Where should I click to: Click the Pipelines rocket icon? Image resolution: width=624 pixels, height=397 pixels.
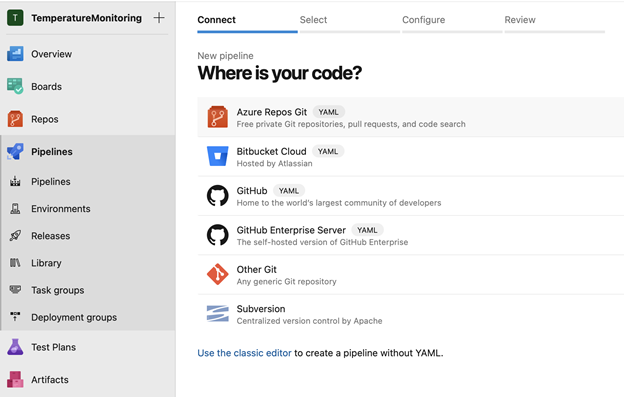(15, 152)
